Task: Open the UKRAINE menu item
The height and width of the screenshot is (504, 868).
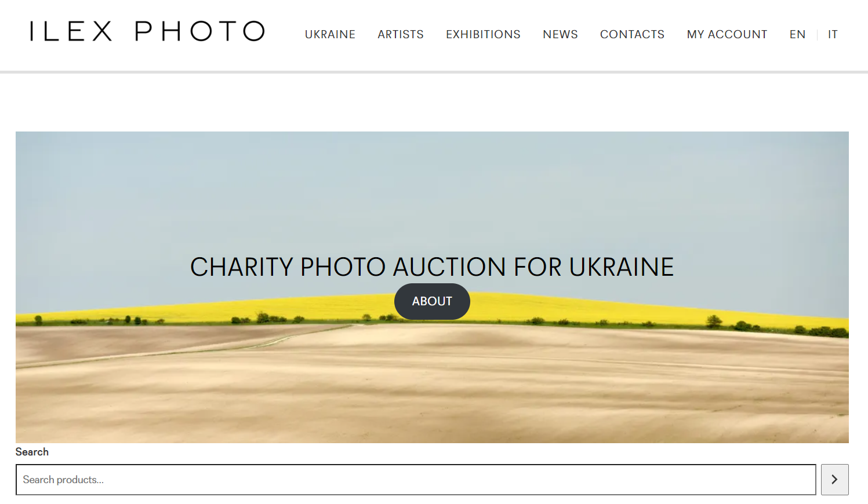Action: pyautogui.click(x=330, y=34)
